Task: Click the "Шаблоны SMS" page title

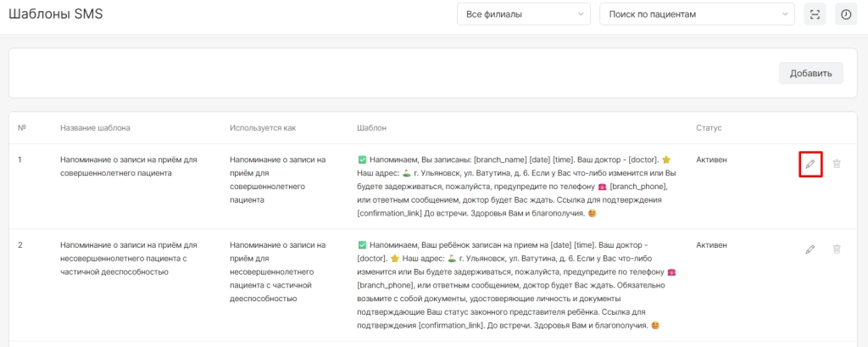Action: pyautogui.click(x=55, y=14)
